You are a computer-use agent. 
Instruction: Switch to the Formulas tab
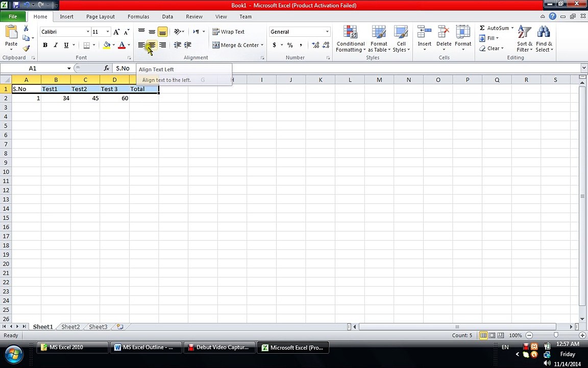pyautogui.click(x=138, y=16)
